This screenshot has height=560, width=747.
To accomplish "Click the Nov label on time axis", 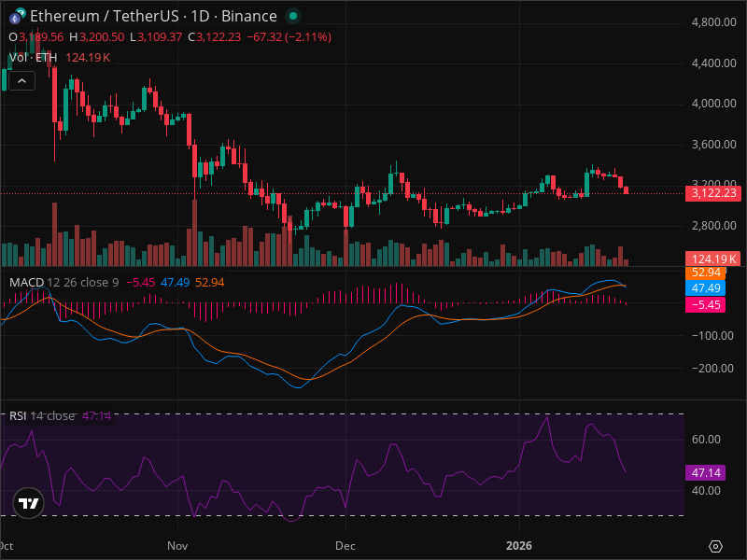I will coord(177,546).
